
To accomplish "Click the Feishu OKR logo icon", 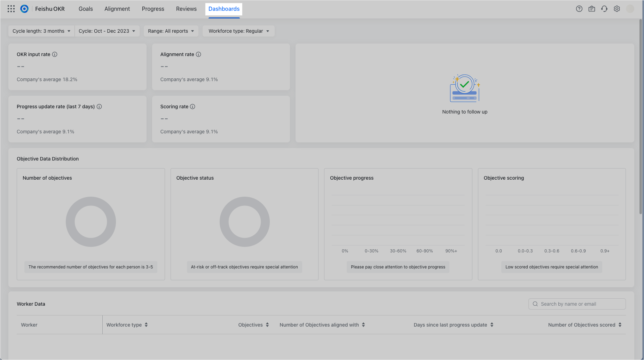I will point(24,9).
